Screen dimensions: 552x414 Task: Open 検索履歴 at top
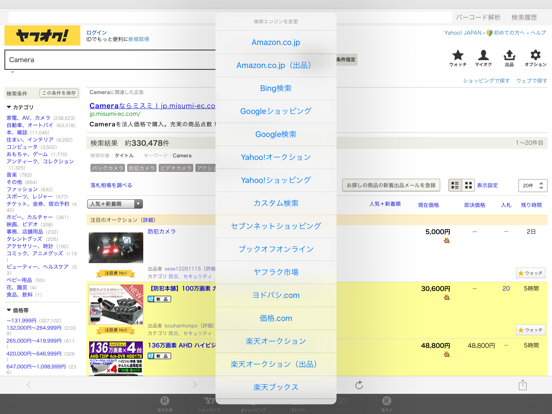(x=524, y=17)
